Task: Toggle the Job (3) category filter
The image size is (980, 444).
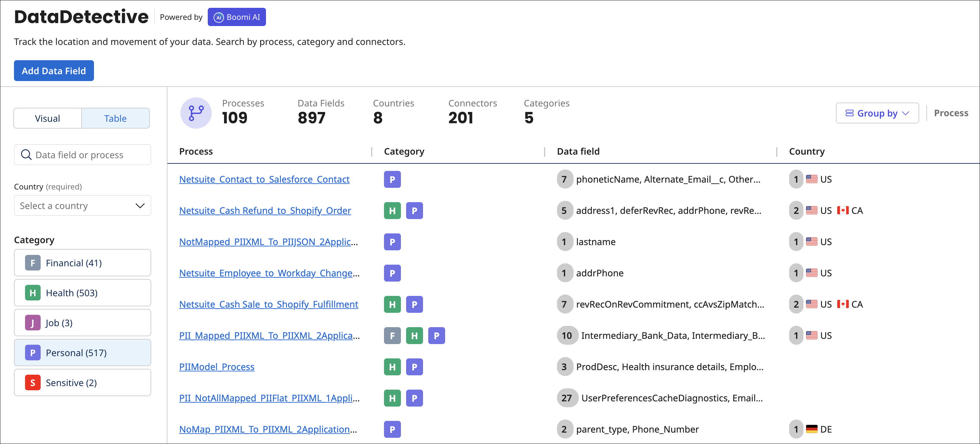Action: (x=82, y=322)
